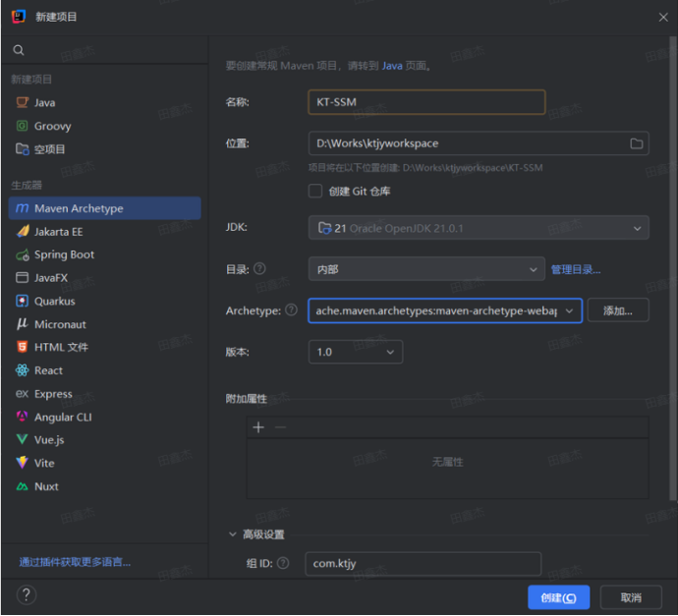Click the Nuxt mountain icon
The image size is (678, 616).
pos(22,486)
